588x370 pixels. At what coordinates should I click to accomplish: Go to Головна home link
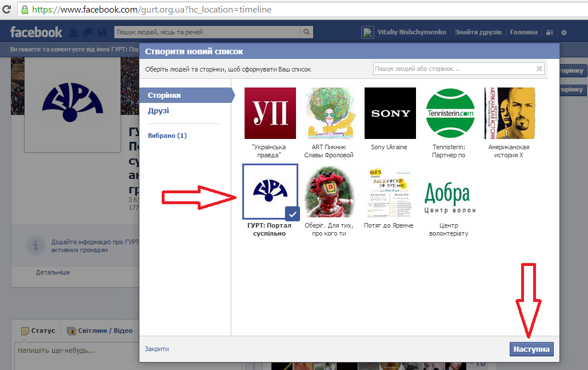523,32
